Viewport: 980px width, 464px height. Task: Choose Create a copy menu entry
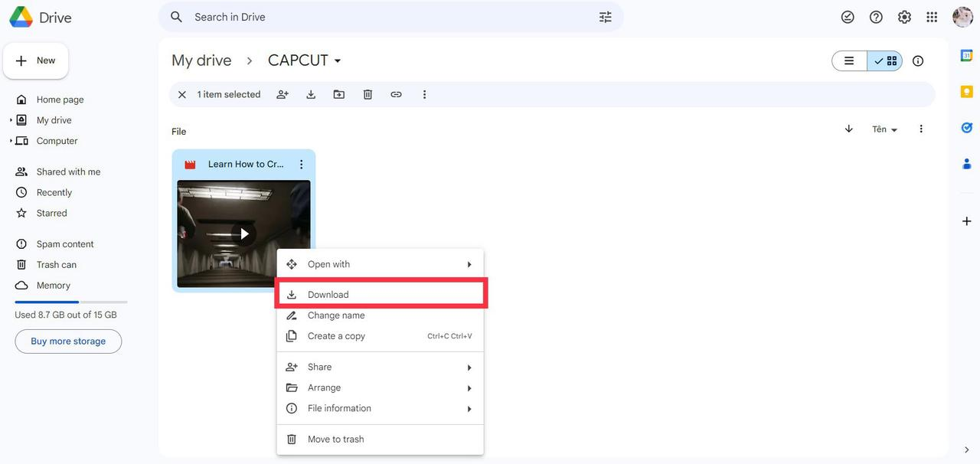380,336
